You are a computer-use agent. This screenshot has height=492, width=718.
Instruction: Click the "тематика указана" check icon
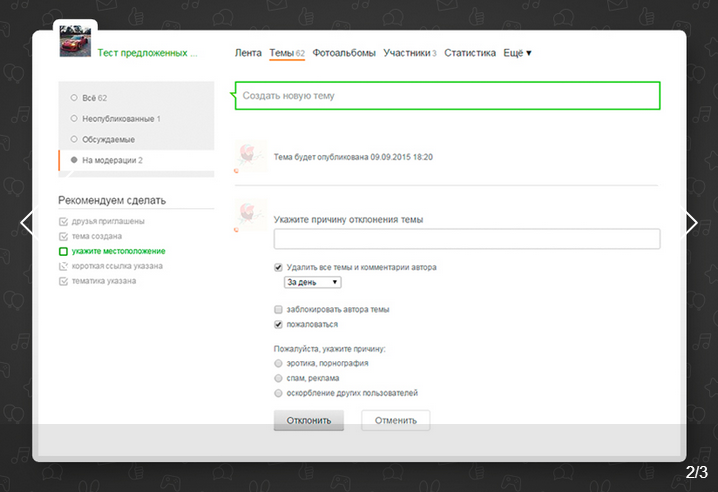pos(63,281)
